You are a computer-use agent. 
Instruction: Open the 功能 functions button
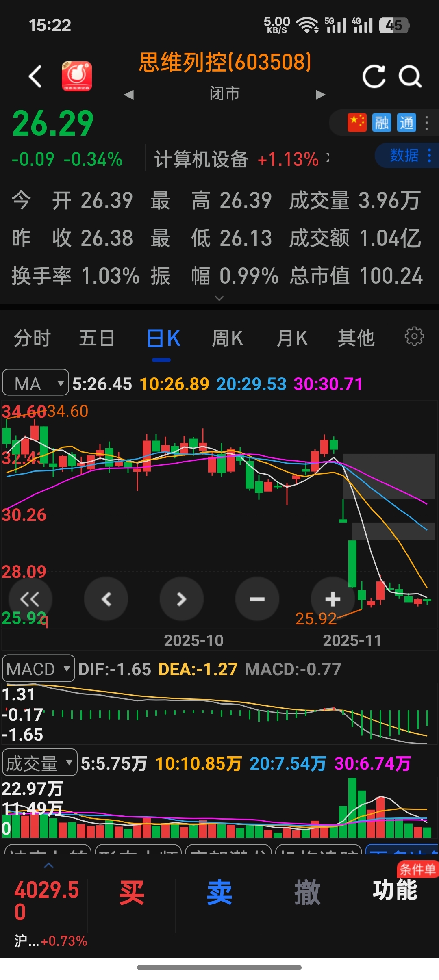click(x=395, y=890)
